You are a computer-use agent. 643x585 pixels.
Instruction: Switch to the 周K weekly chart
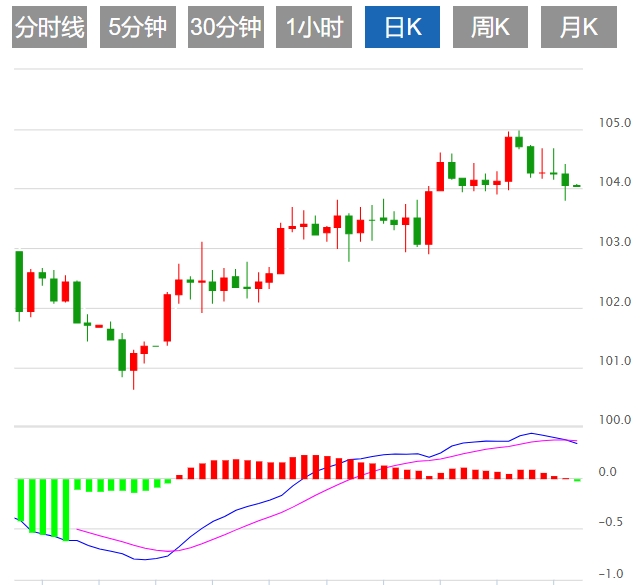pyautogui.click(x=490, y=27)
